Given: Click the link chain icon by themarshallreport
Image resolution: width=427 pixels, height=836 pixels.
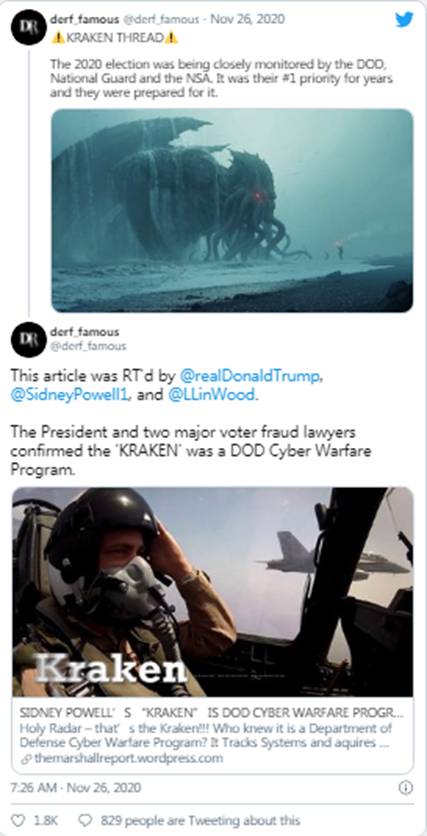Looking at the screenshot, I should [27, 759].
